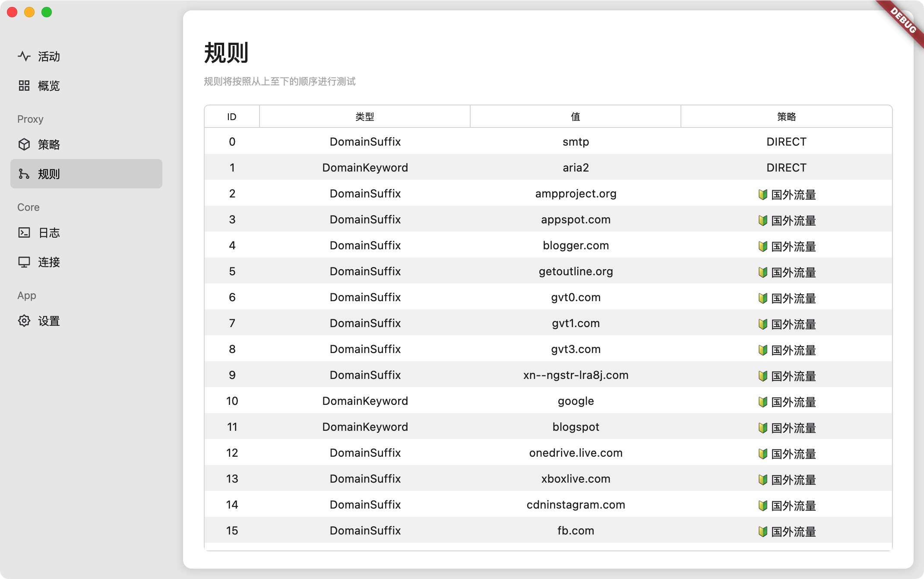Click DIRECT policy in row 0

point(786,142)
